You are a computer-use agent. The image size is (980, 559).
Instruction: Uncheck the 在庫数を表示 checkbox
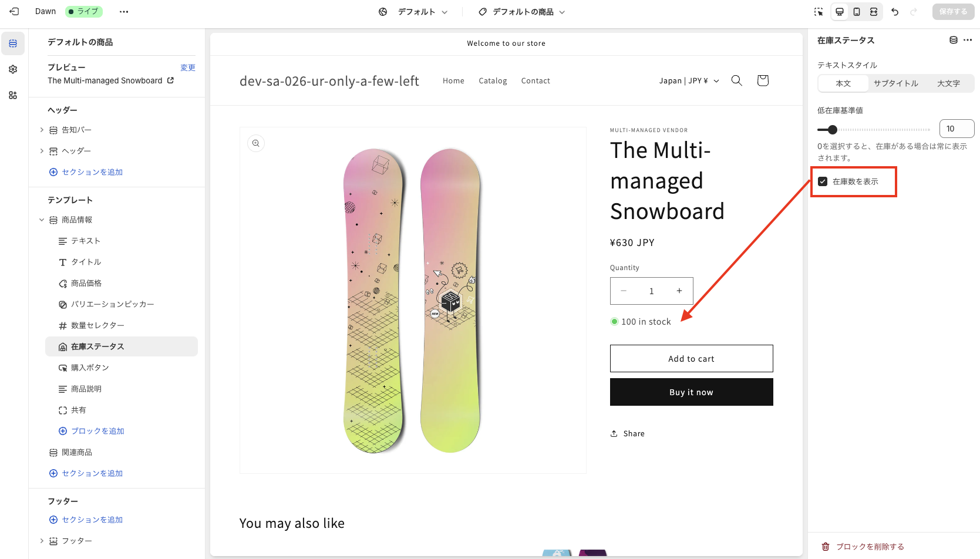point(823,181)
